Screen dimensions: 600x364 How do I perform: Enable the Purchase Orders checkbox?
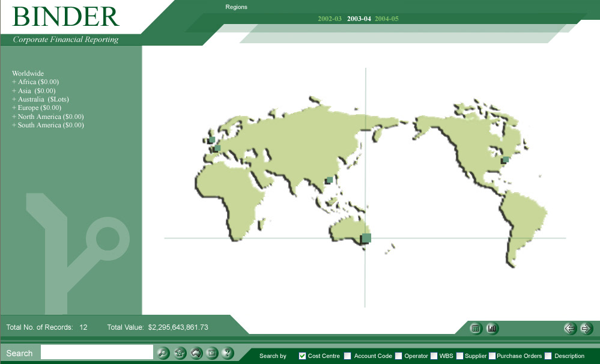click(x=492, y=356)
